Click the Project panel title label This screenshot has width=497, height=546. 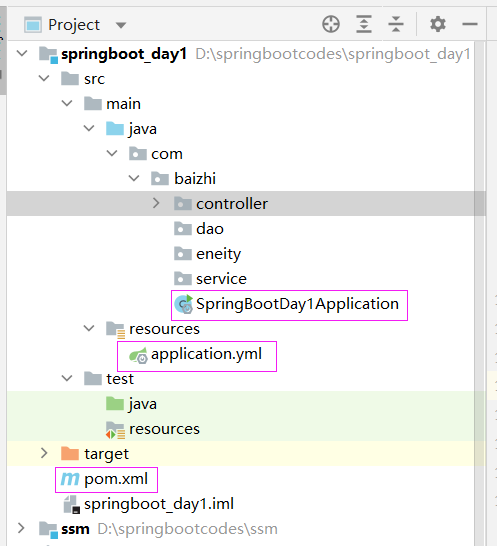click(x=74, y=25)
